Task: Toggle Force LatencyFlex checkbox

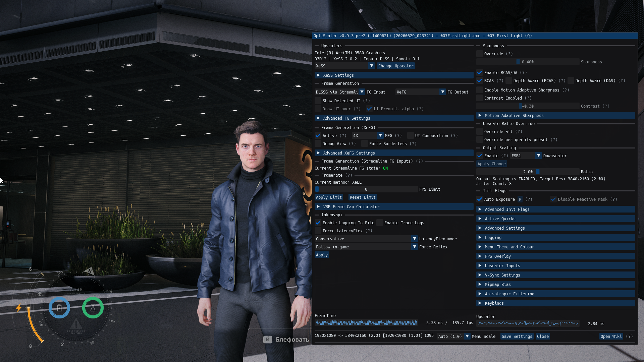Action: click(318, 231)
